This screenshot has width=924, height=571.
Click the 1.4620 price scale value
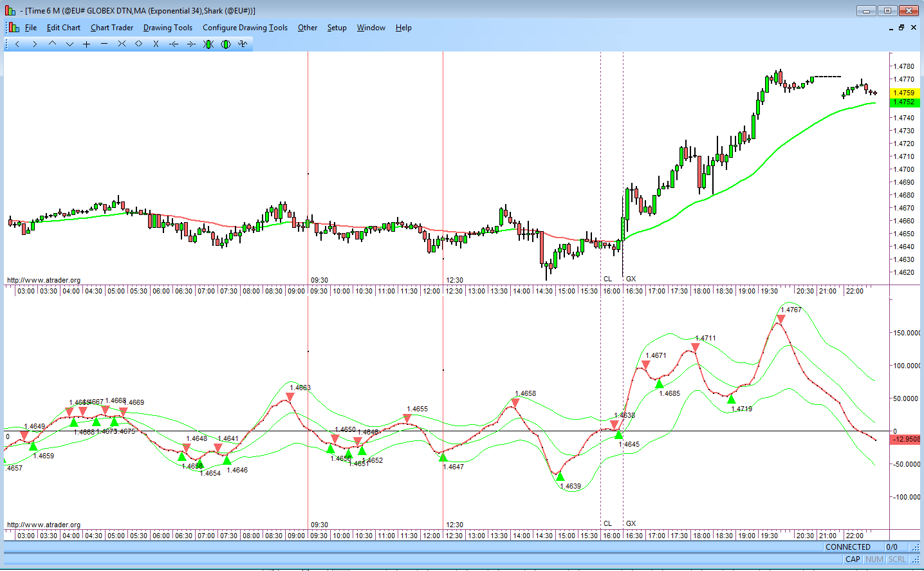click(x=904, y=272)
